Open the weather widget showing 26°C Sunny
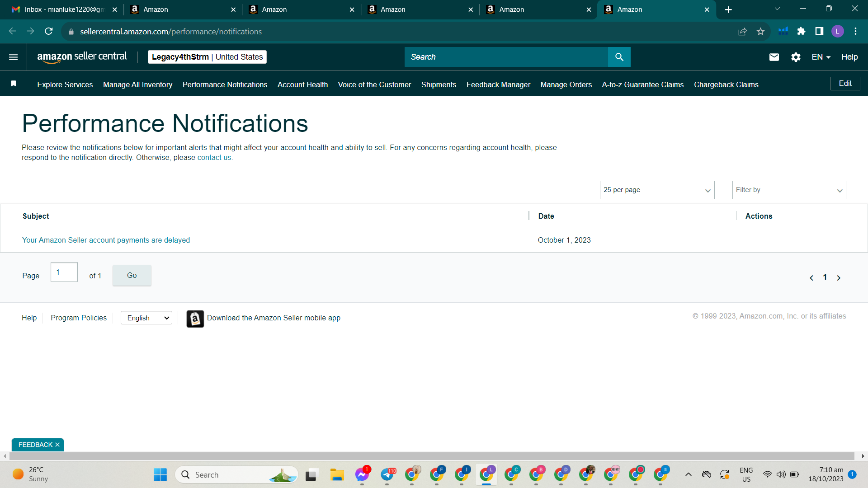The image size is (868, 488). click(x=31, y=474)
